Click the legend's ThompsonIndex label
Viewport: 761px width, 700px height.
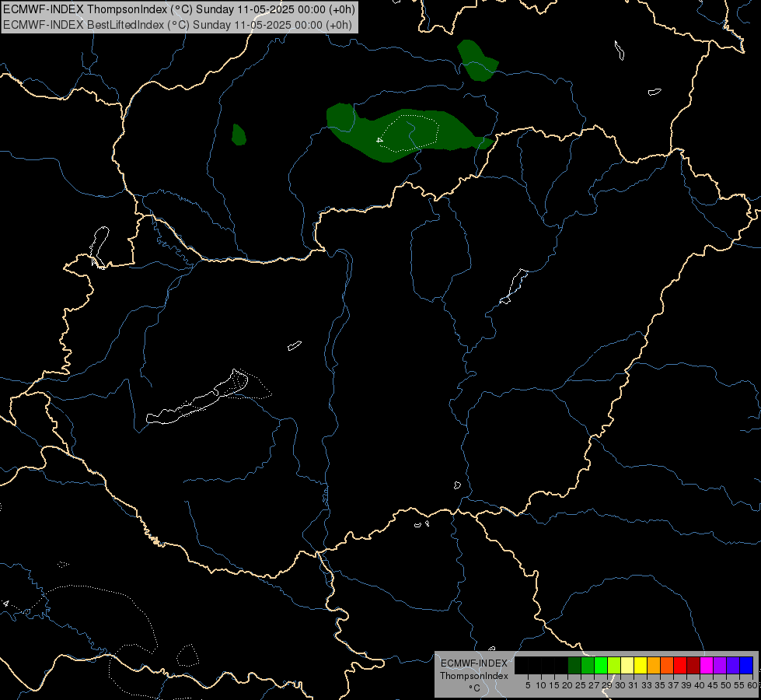(x=474, y=676)
